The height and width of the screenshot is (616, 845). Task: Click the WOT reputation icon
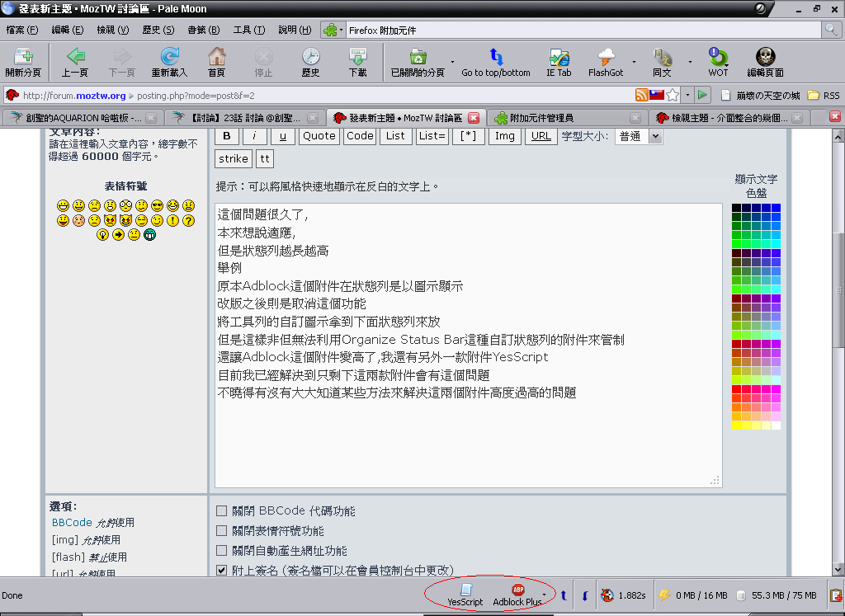[718, 62]
